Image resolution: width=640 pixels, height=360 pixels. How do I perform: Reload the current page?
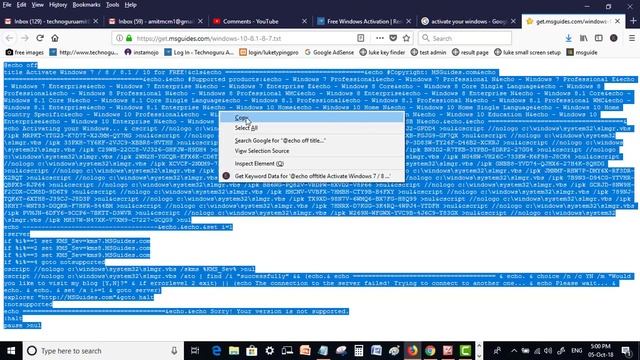click(40, 38)
